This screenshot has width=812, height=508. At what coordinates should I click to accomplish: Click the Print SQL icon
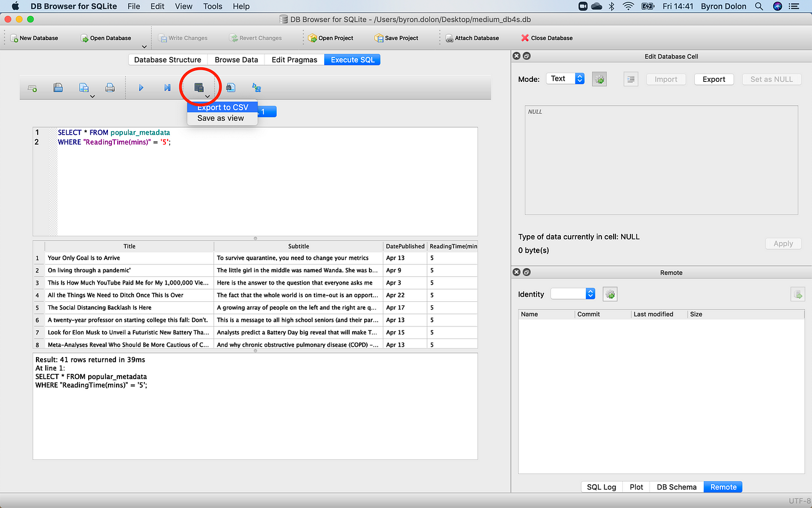tap(110, 88)
